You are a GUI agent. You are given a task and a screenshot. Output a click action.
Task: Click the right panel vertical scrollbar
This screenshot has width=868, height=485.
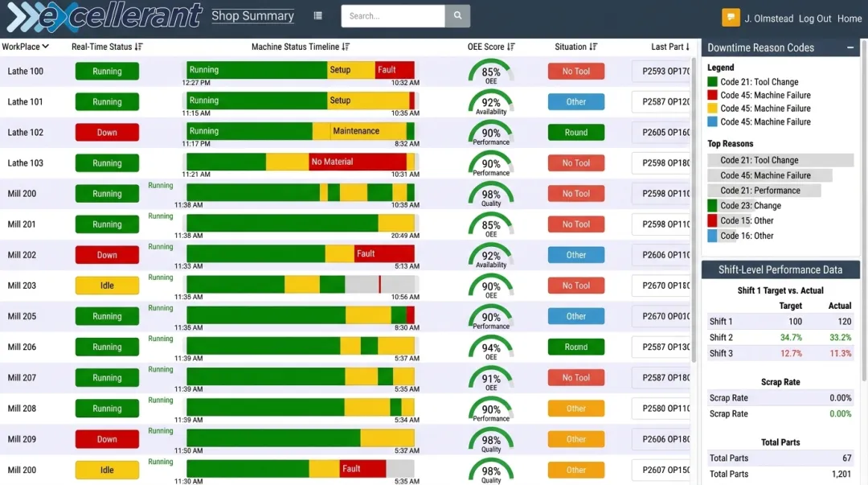click(x=864, y=211)
